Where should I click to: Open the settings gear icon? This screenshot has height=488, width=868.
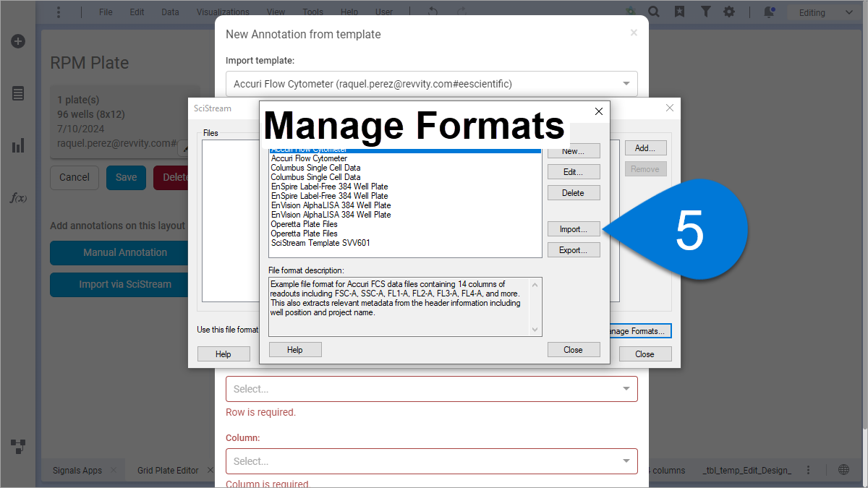(729, 12)
